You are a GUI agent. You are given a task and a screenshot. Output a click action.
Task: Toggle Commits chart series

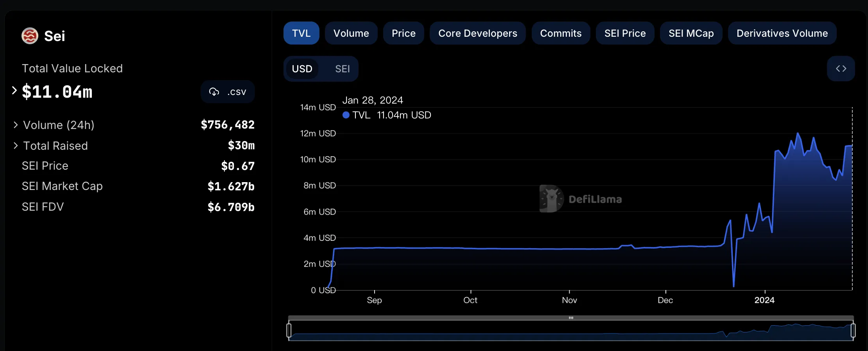click(561, 33)
